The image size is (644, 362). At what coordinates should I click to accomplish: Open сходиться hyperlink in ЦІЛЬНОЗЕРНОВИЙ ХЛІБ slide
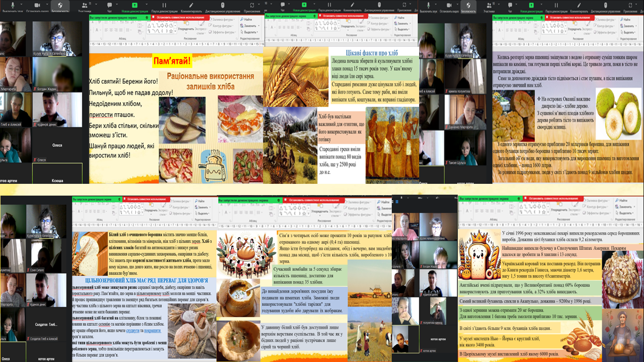(132, 331)
